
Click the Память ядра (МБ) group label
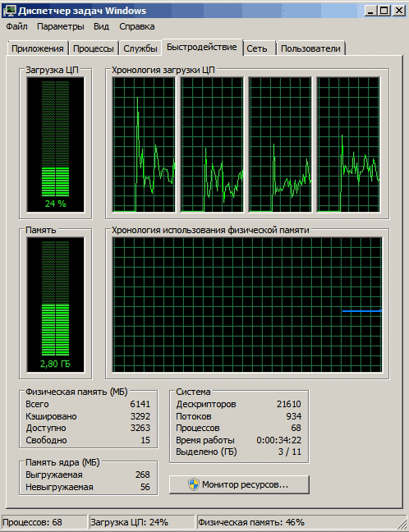coord(62,462)
